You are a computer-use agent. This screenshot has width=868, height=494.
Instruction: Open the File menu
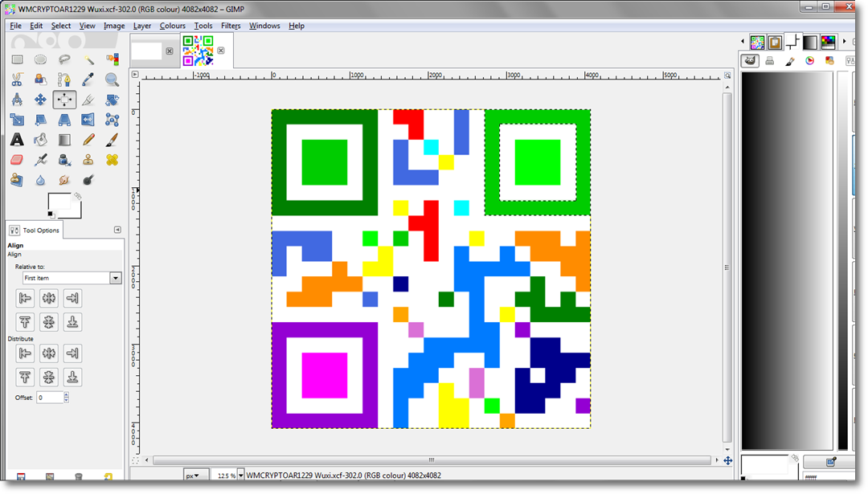point(15,26)
